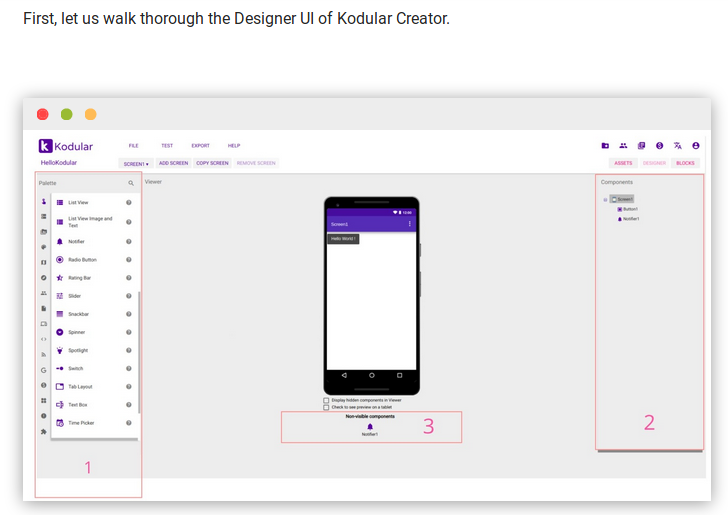Open the phone preview overflow menu

coord(410,224)
